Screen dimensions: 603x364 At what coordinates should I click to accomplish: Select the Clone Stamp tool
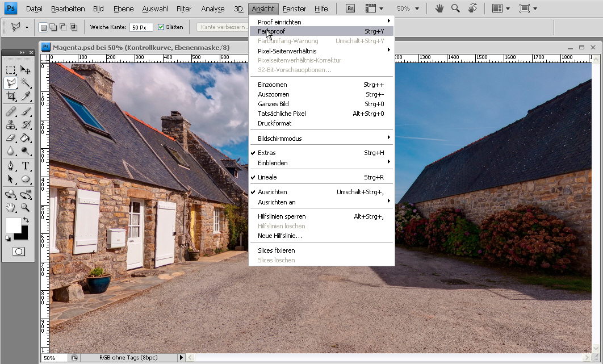click(x=11, y=124)
